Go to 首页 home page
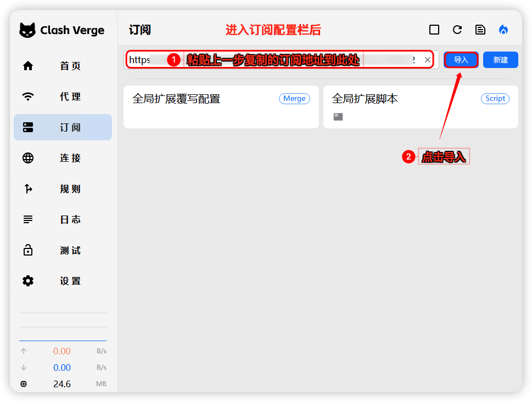The height and width of the screenshot is (402, 532). (63, 66)
